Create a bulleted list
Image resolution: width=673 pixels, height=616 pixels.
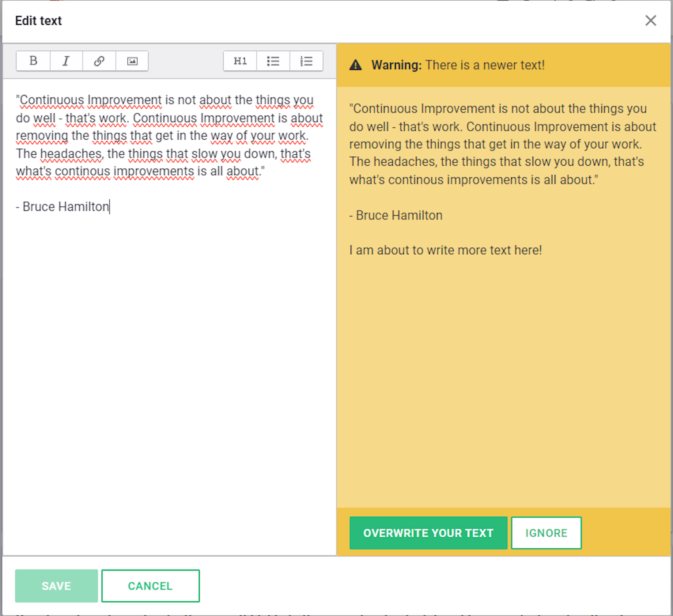[273, 61]
